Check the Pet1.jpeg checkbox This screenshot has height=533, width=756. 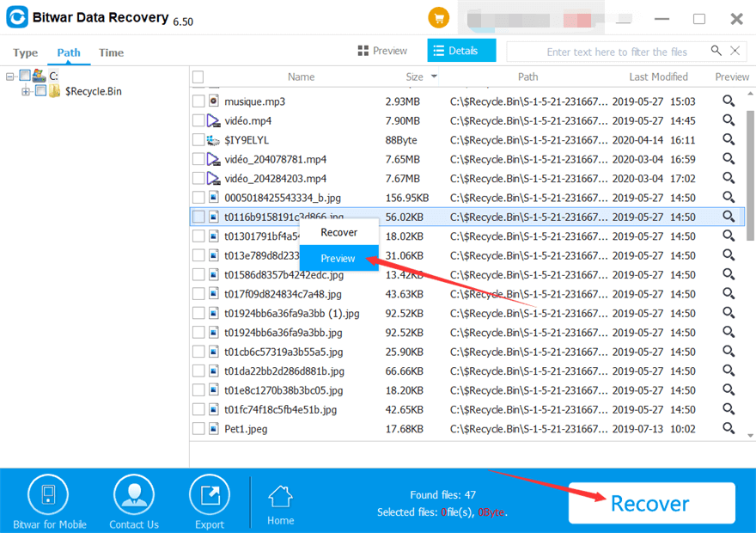pyautogui.click(x=198, y=428)
